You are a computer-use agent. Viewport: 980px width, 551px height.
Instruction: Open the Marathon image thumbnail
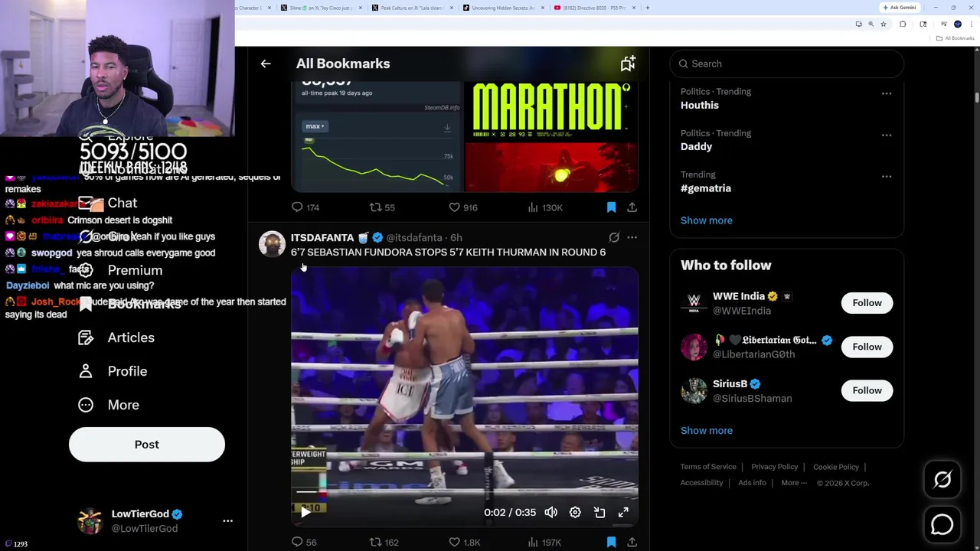coord(552,137)
